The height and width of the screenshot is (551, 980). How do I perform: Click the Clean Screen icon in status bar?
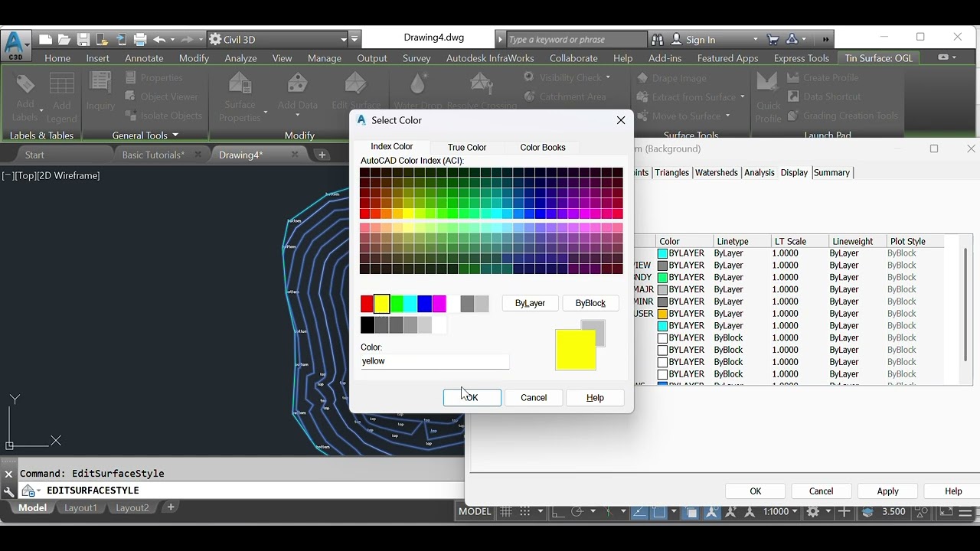(x=946, y=512)
